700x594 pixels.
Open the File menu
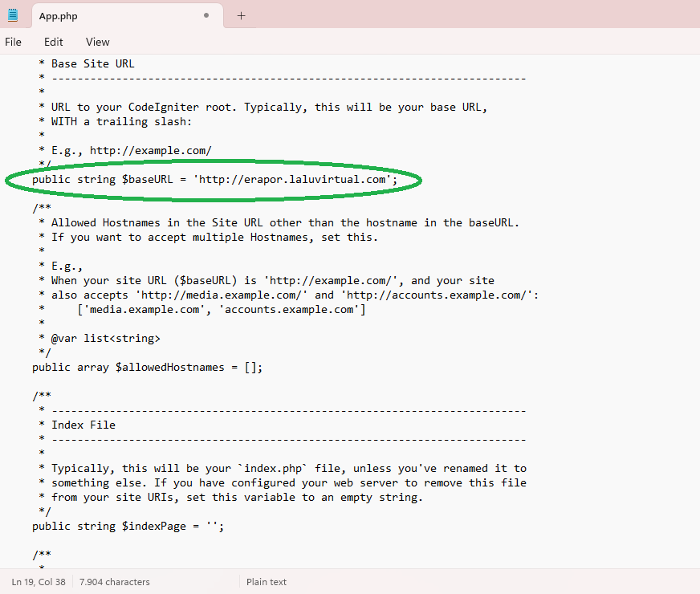(x=13, y=42)
